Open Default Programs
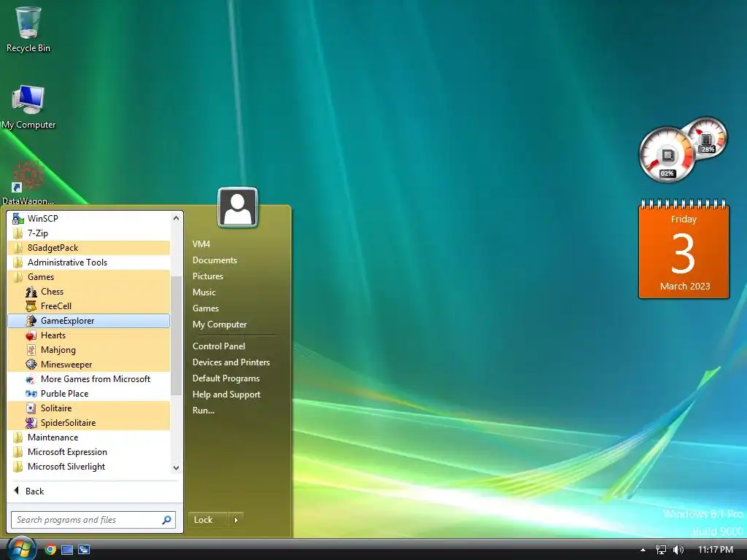This screenshot has height=560, width=747. pyautogui.click(x=226, y=378)
